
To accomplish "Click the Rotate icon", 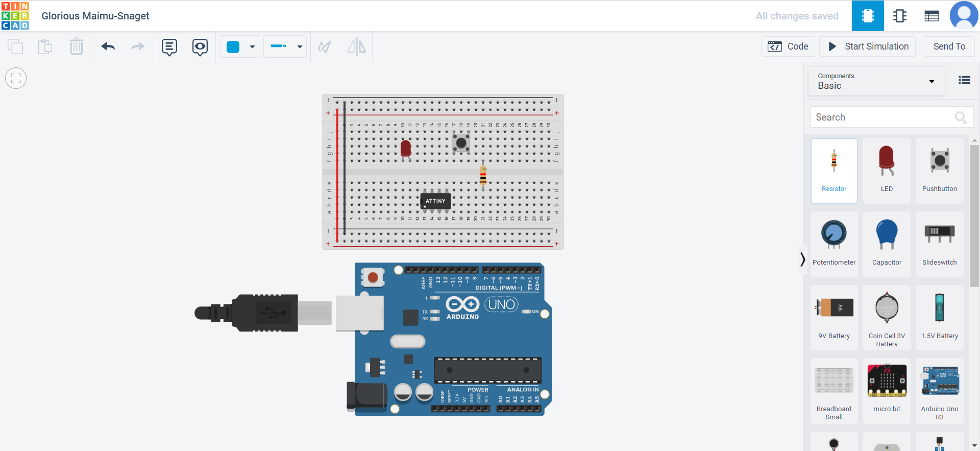I will click(325, 47).
